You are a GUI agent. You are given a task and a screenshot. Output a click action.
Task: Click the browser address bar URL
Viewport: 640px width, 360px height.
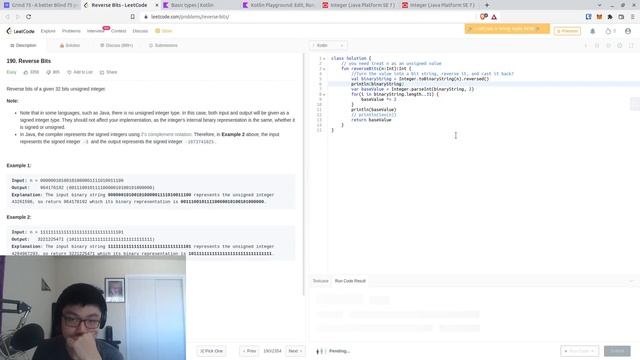190,17
